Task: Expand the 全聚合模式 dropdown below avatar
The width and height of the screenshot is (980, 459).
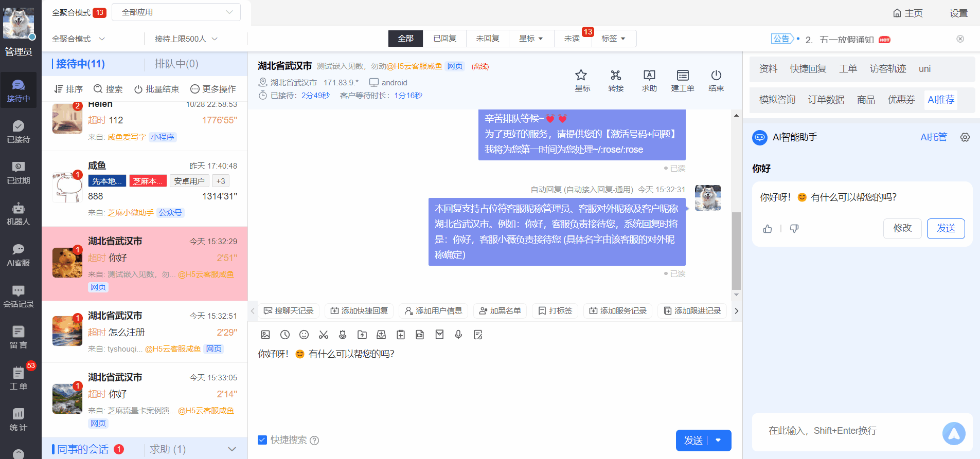Action: 78,39
